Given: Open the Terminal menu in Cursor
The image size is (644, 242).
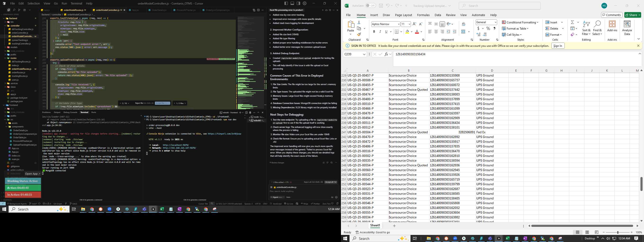Looking at the screenshot, I should pos(76,3).
